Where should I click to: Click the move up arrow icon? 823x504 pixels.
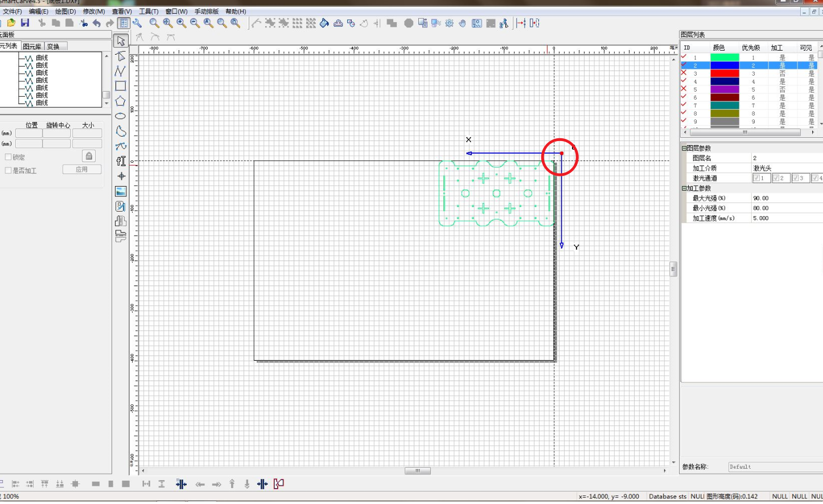(x=232, y=484)
